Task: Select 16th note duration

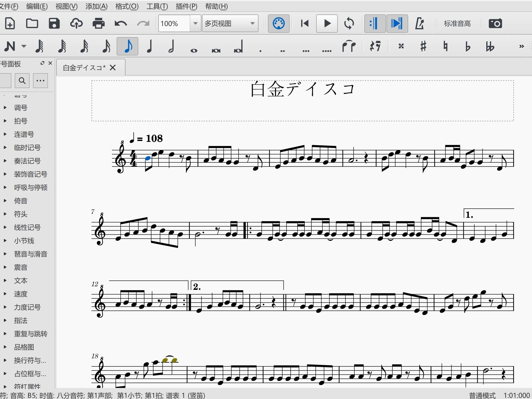Action: pyautogui.click(x=106, y=46)
